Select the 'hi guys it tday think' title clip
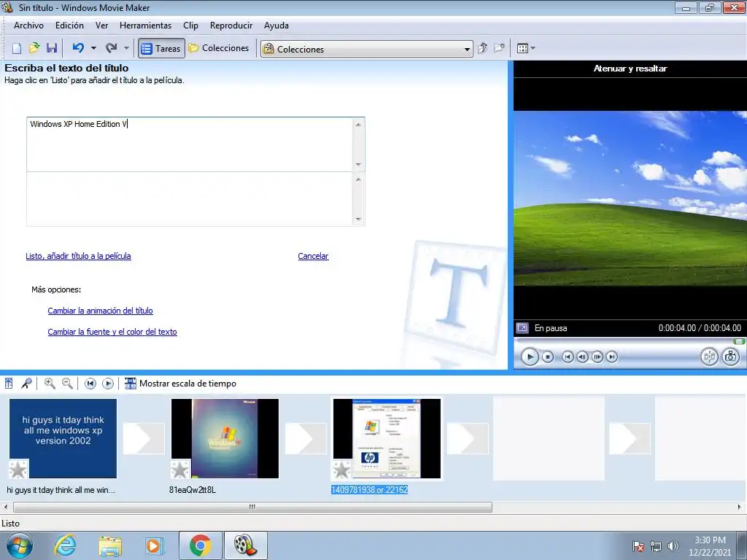 [63, 438]
